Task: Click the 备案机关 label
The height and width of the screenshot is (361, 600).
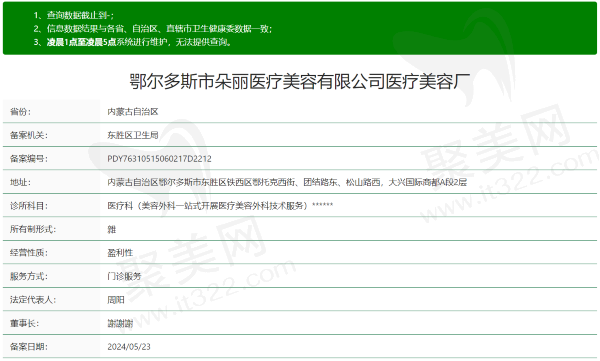Action: [x=29, y=135]
